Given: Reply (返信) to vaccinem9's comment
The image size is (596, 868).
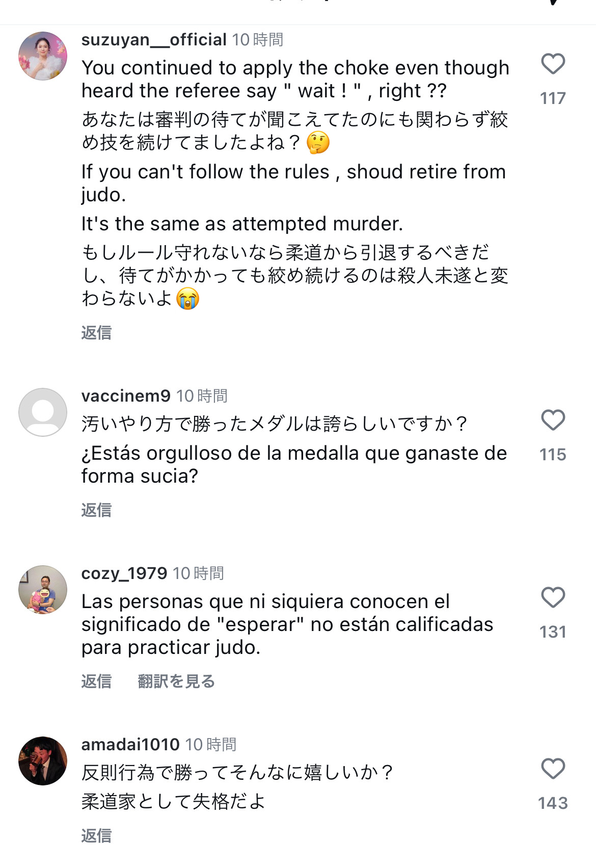Looking at the screenshot, I should coord(96,510).
